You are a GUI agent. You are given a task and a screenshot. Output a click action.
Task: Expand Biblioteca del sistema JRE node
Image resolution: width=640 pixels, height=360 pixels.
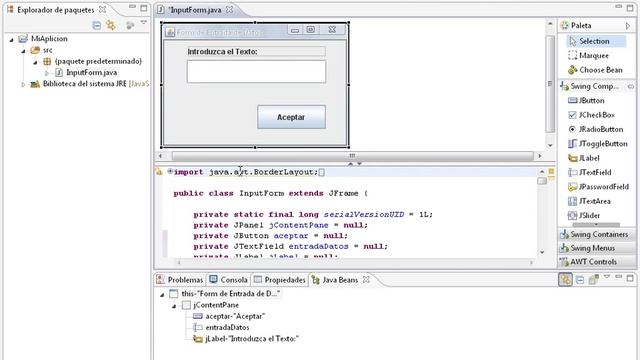23,84
